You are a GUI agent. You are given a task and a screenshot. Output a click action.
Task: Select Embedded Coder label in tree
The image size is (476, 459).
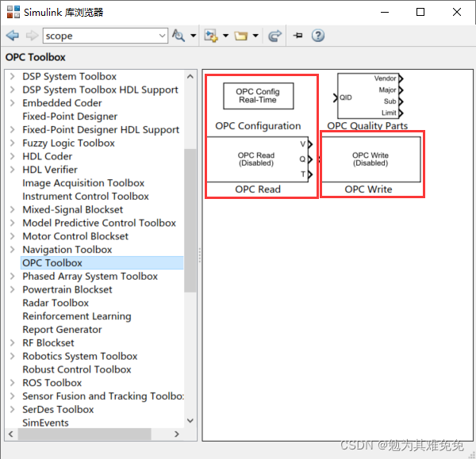[62, 103]
